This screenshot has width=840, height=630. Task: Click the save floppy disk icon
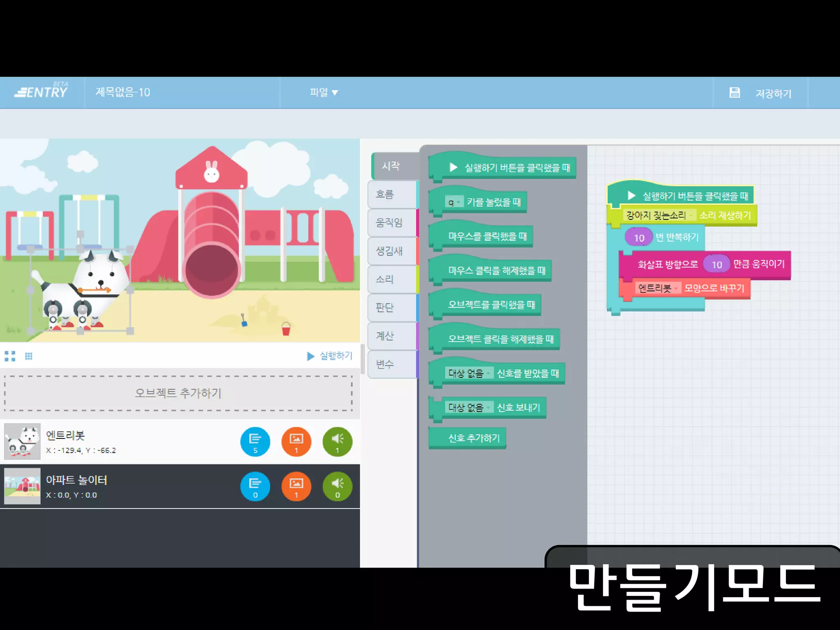tap(735, 93)
